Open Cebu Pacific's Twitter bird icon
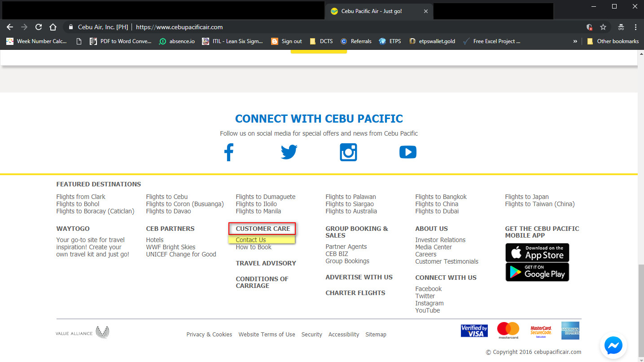This screenshot has height=362, width=644. 289,152
